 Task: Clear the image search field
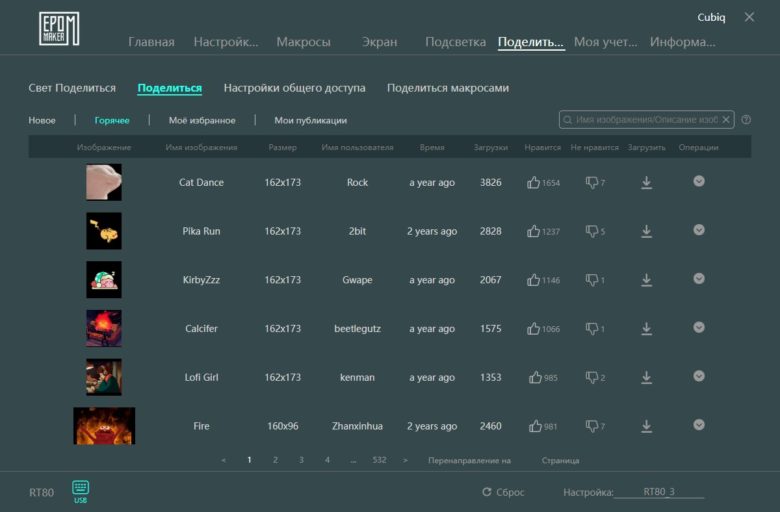pos(726,119)
